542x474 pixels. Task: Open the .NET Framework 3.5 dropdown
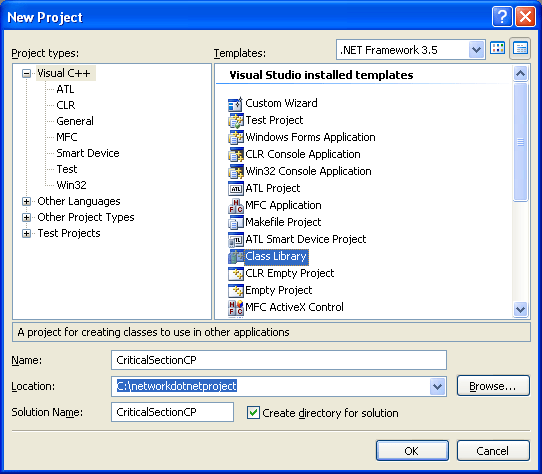point(476,50)
